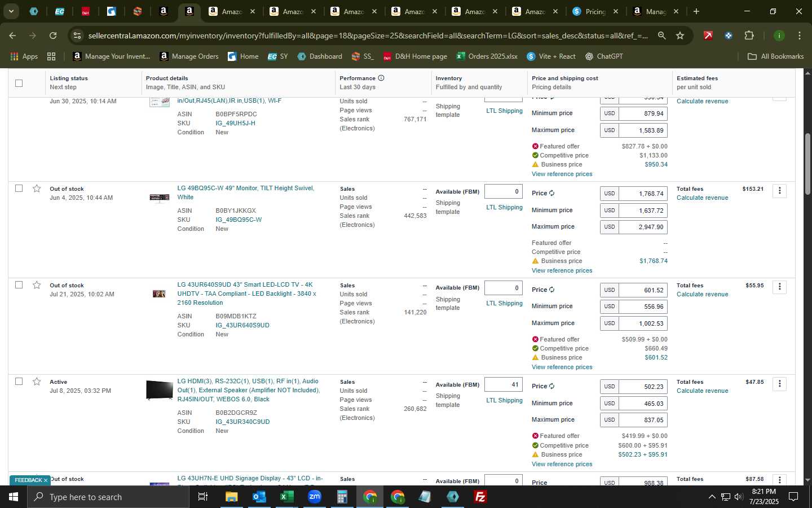Open Manage Orders bookmark
Viewport: 812px width, 508px height.
(189, 56)
